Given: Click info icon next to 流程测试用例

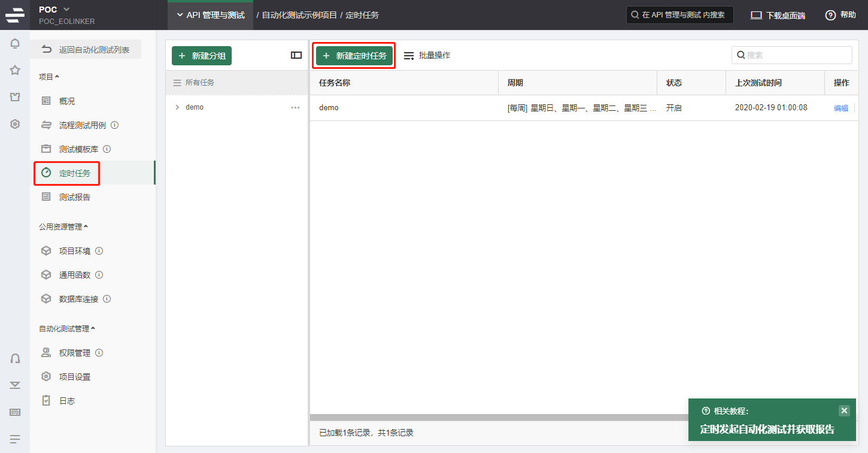Looking at the screenshot, I should pyautogui.click(x=115, y=125).
